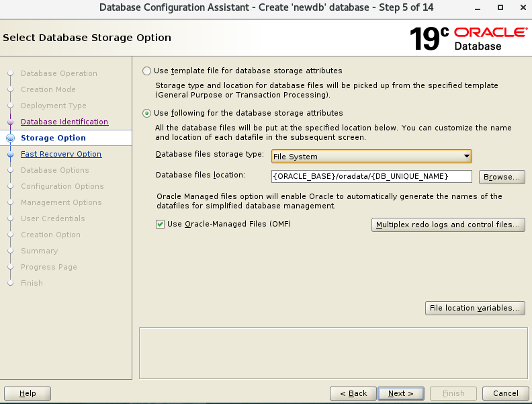Click 'Progress Page' step text
Viewport: 532px width, 404px height.
[x=49, y=267]
